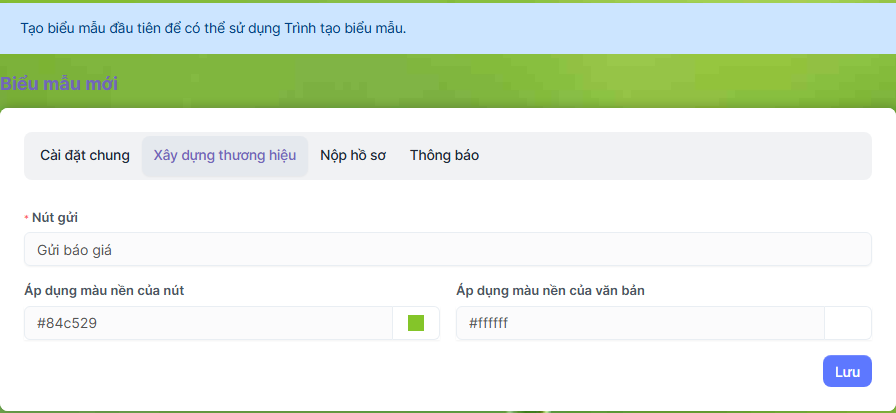Screen dimensions: 896x413
Task: Click the Áp dụng màu nền của nút label
Action: (x=104, y=290)
